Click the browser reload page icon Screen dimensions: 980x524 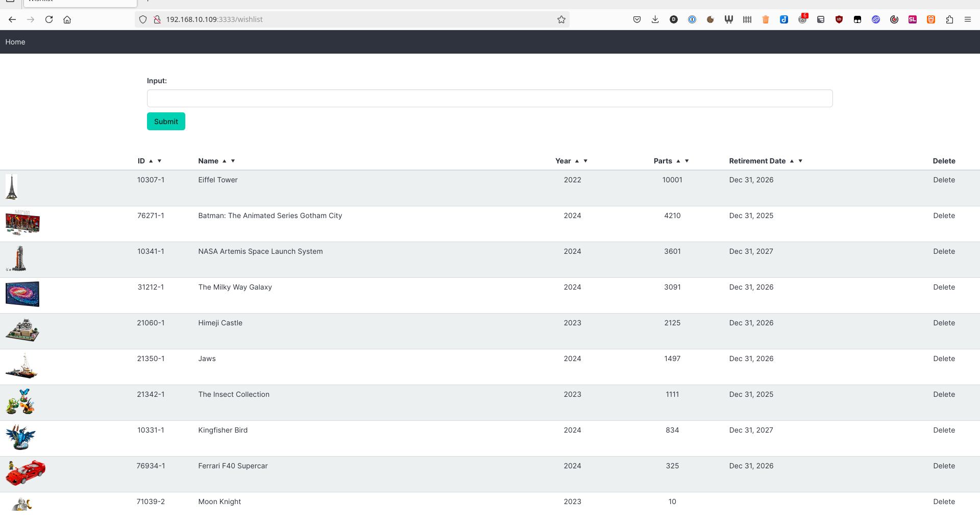(x=49, y=19)
